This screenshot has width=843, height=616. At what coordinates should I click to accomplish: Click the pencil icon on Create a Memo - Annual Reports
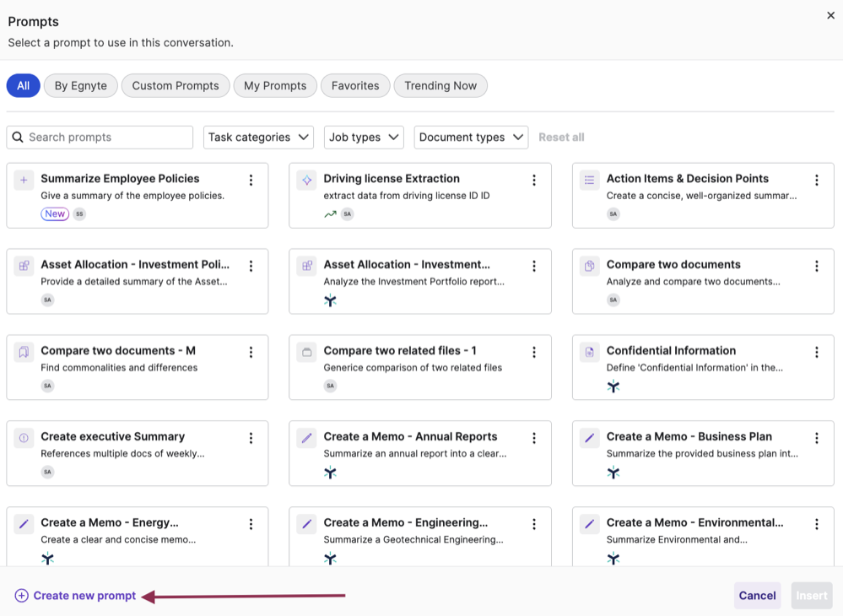coord(305,438)
